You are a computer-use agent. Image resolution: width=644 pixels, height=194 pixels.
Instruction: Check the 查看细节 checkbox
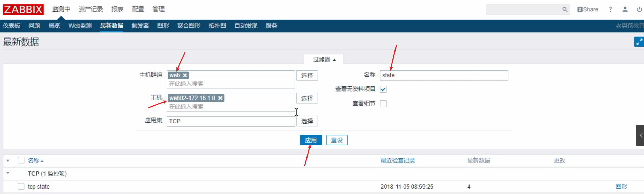(383, 104)
